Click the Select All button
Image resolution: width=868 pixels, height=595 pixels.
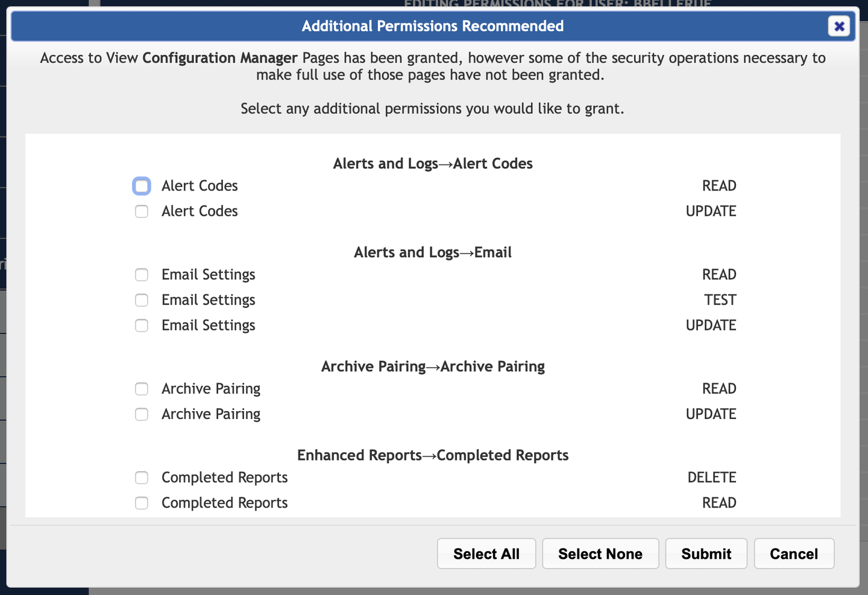click(486, 553)
